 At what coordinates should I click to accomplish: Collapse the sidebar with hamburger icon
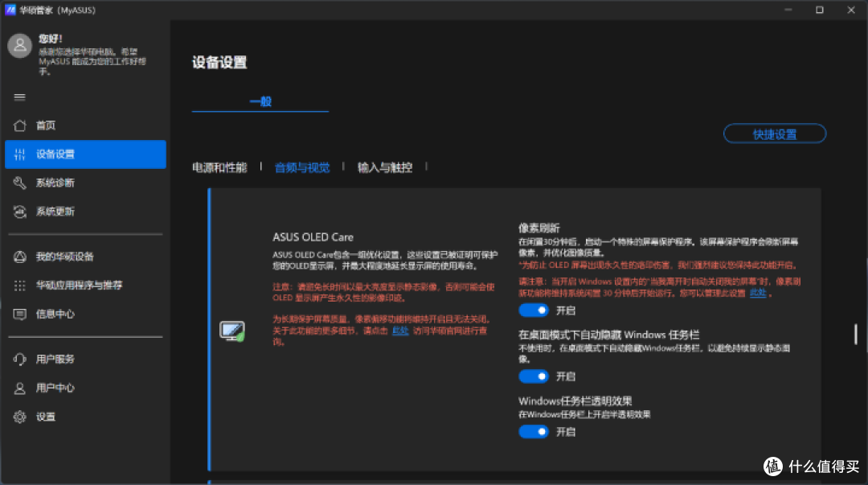click(20, 97)
